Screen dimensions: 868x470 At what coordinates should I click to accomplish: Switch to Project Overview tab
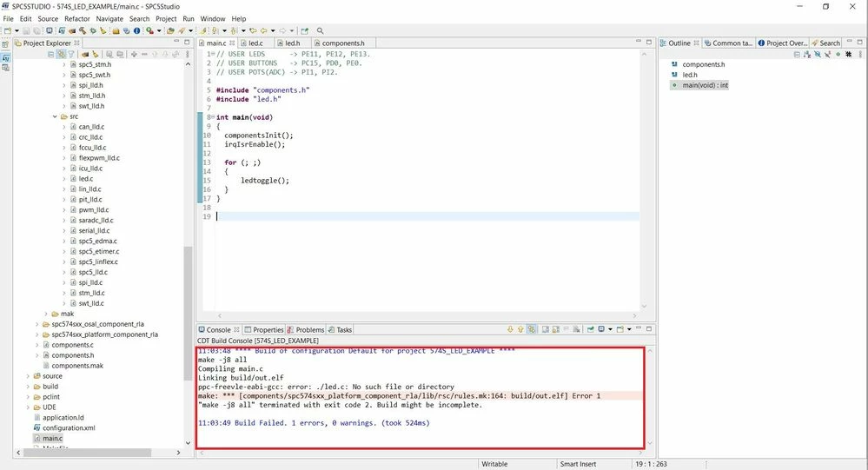tap(782, 43)
